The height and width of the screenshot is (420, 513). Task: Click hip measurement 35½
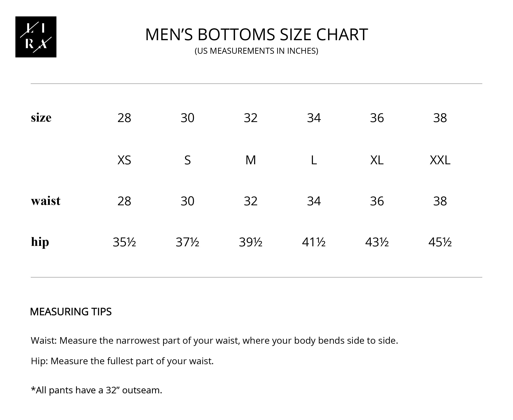[x=124, y=242]
